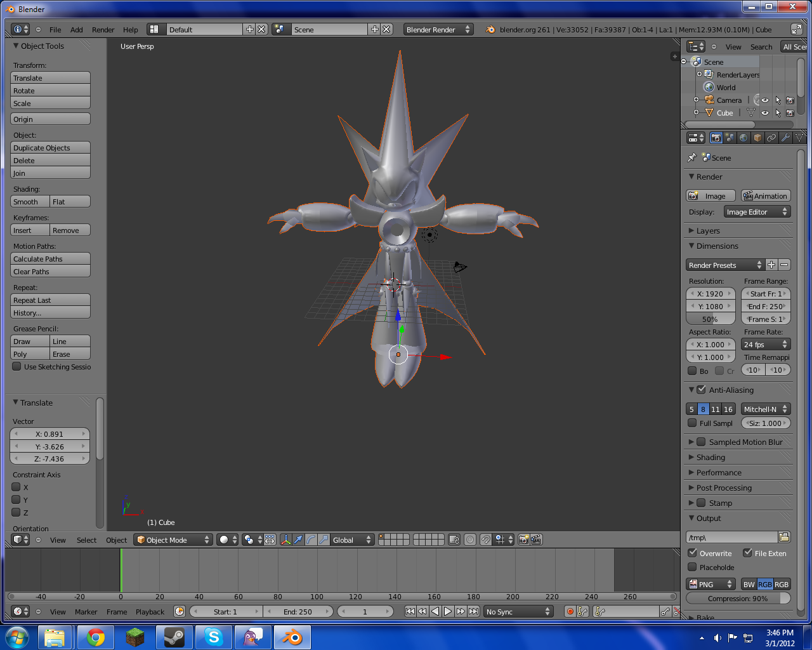Open Object Constraints tab (chain icon)
Image resolution: width=812 pixels, height=650 pixels.
click(771, 138)
